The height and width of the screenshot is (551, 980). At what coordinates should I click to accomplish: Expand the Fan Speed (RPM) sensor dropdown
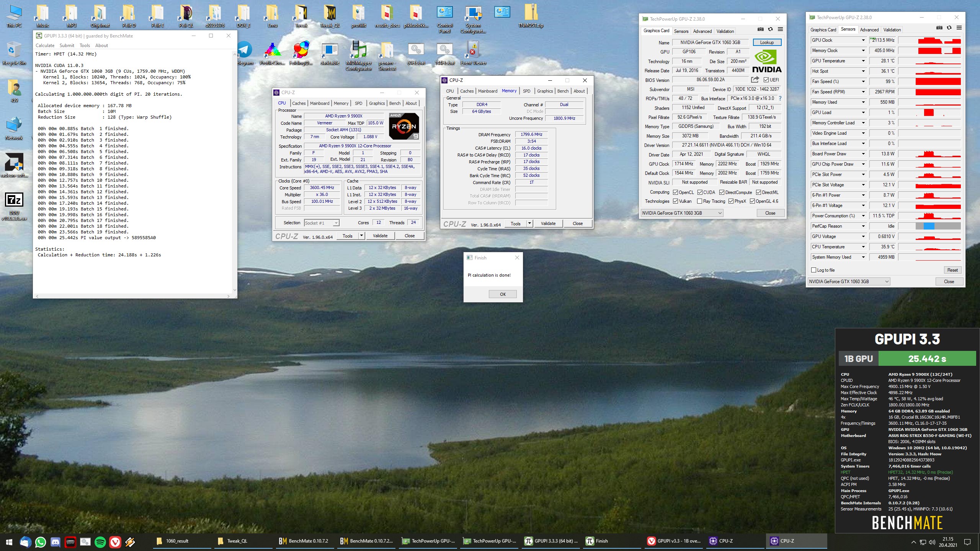point(863,92)
